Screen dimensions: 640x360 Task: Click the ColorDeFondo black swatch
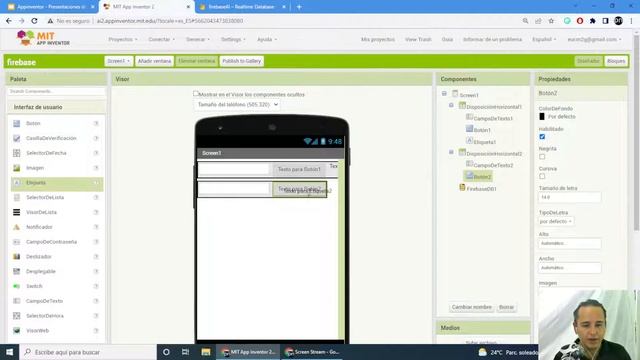tap(542, 117)
